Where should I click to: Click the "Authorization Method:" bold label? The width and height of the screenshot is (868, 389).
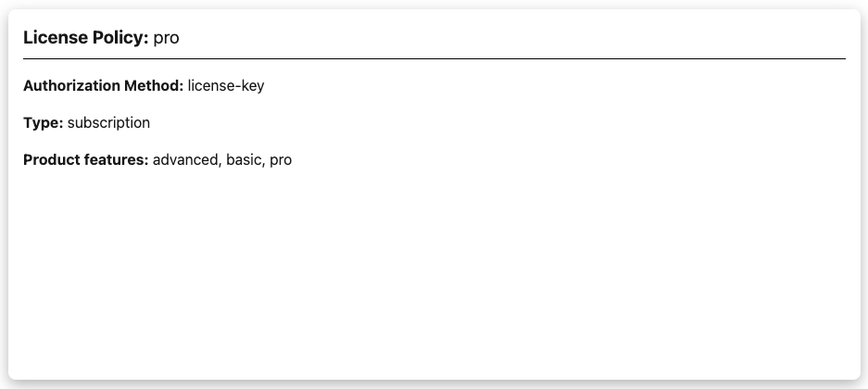click(x=103, y=86)
